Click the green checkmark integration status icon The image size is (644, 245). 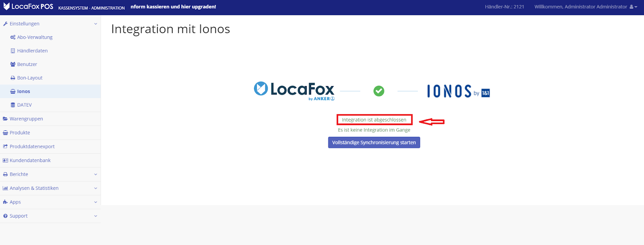[379, 91]
